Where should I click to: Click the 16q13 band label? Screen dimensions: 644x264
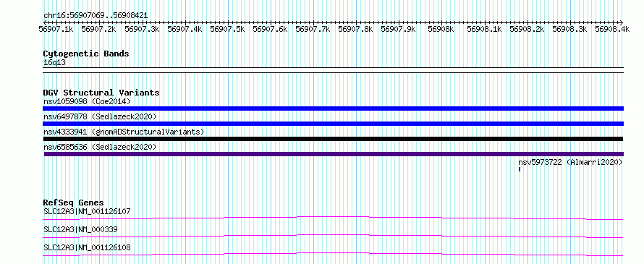pos(54,63)
